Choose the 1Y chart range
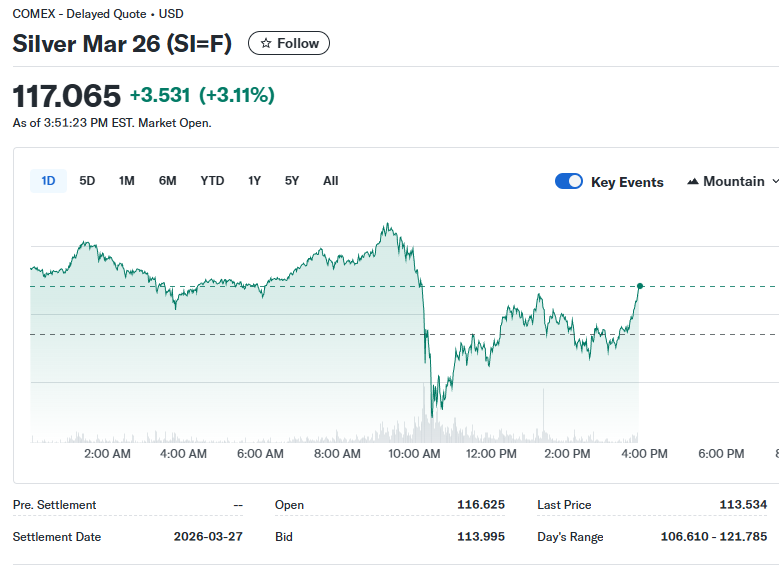 255,181
